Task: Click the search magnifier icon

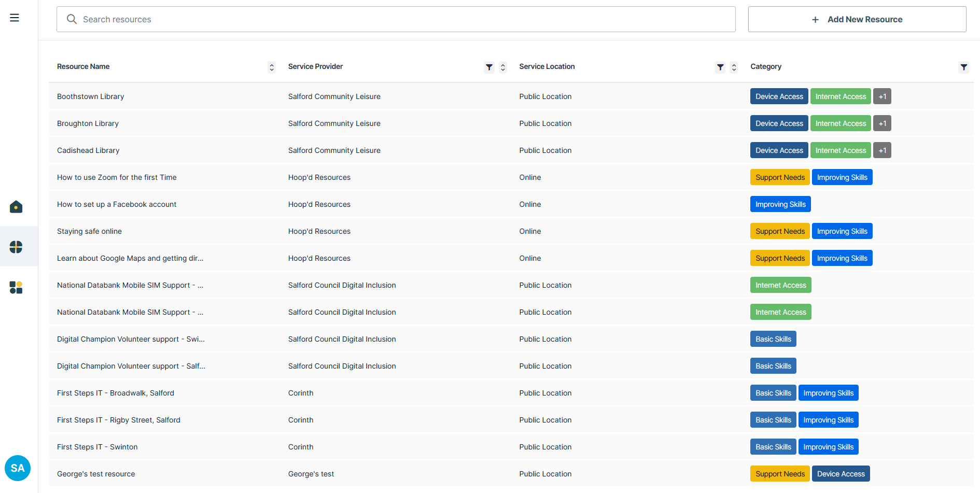Action: click(72, 19)
